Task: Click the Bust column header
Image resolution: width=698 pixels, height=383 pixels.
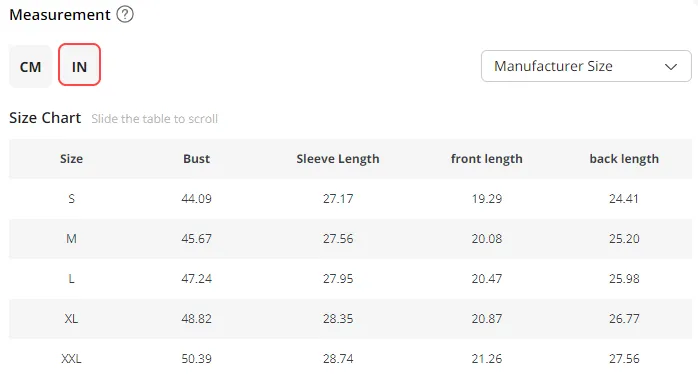Action: point(196,159)
